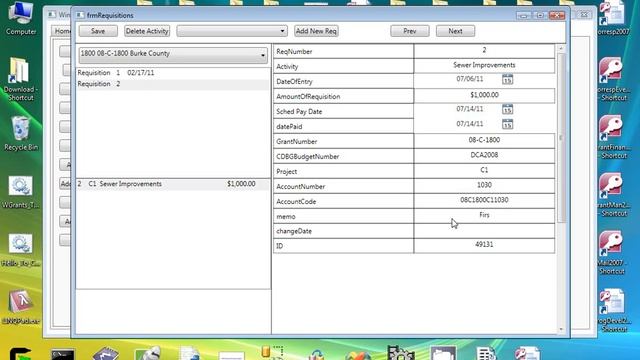
Task: Click the datePaid value 07/14/11
Action: pos(470,124)
